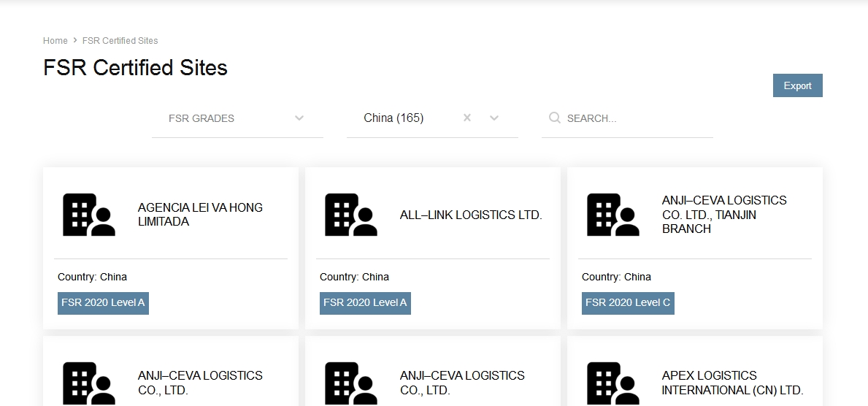
Task: Click Country: China text on Agencia card
Action: 92,277
